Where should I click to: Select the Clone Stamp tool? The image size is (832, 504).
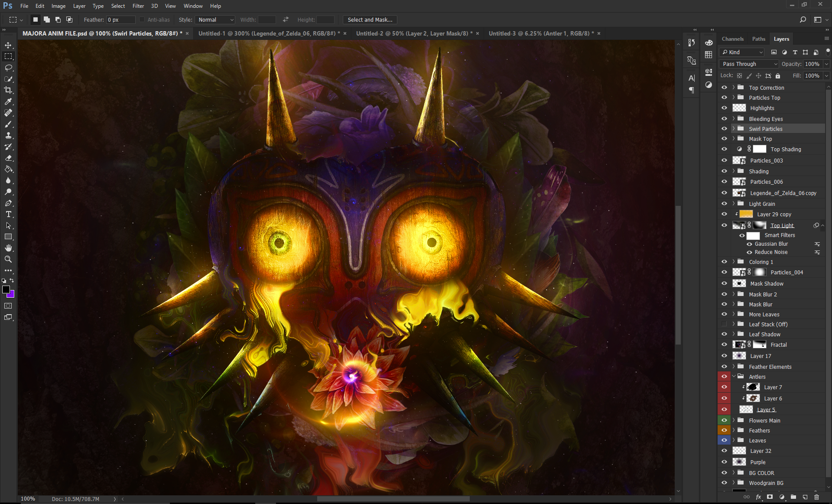point(8,135)
